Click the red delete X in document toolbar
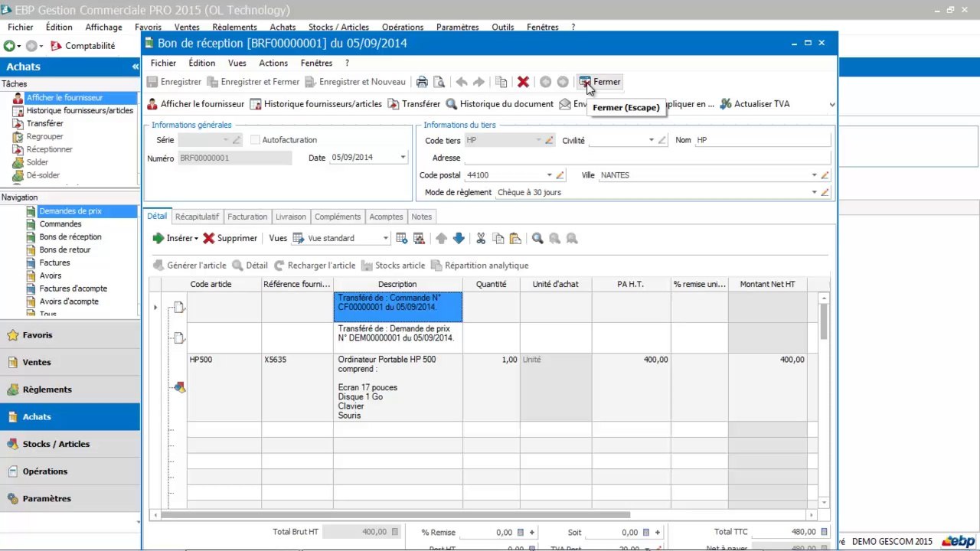Screen dimensions: 980x551 523,82
